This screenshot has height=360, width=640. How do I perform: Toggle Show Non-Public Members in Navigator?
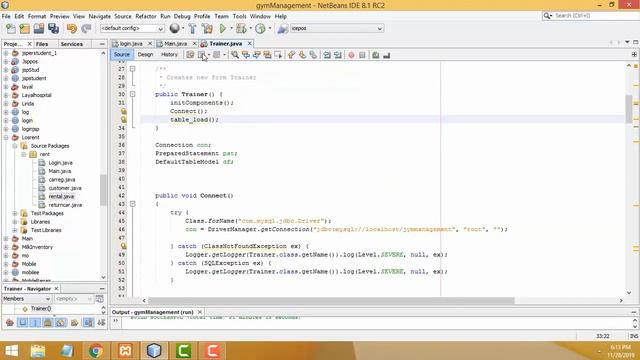(48, 323)
